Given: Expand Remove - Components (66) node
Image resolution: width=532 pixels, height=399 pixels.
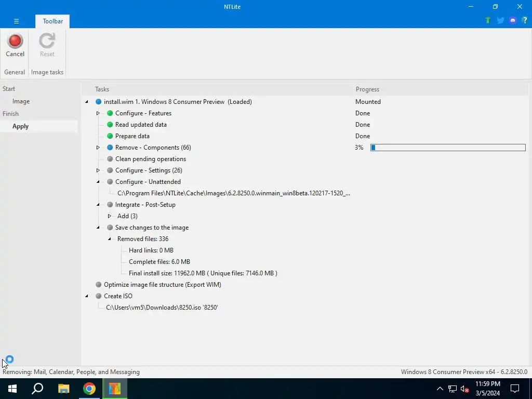Looking at the screenshot, I should [98, 148].
